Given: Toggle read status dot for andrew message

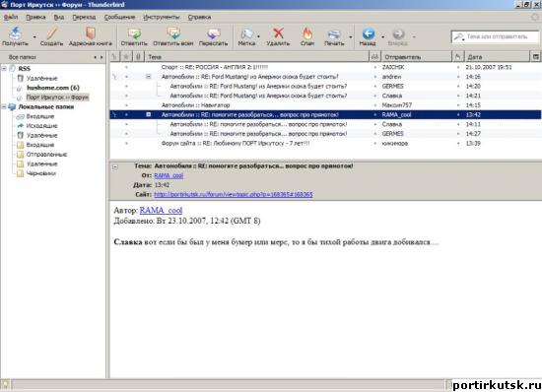Looking at the screenshot, I should [374, 77].
